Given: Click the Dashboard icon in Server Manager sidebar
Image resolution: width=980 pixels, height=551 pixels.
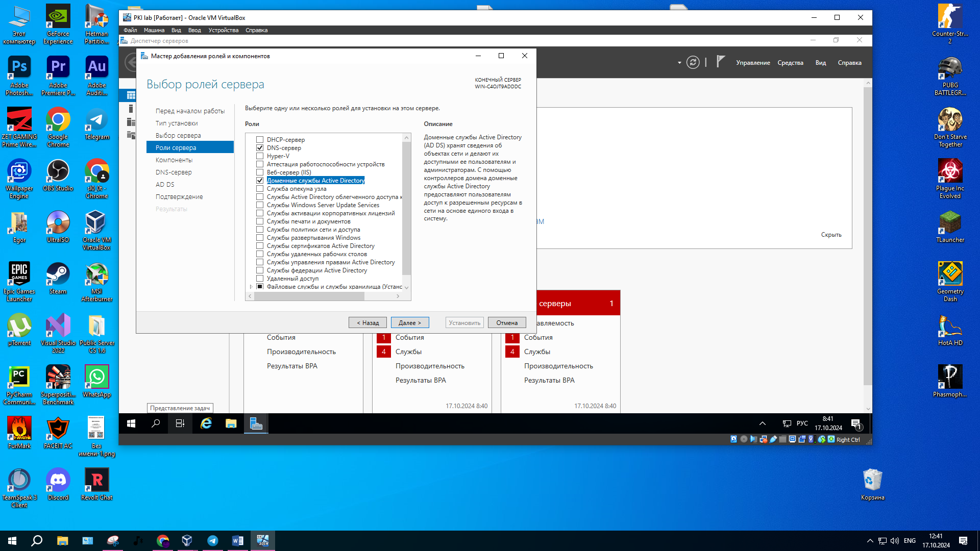Looking at the screenshot, I should (131, 95).
